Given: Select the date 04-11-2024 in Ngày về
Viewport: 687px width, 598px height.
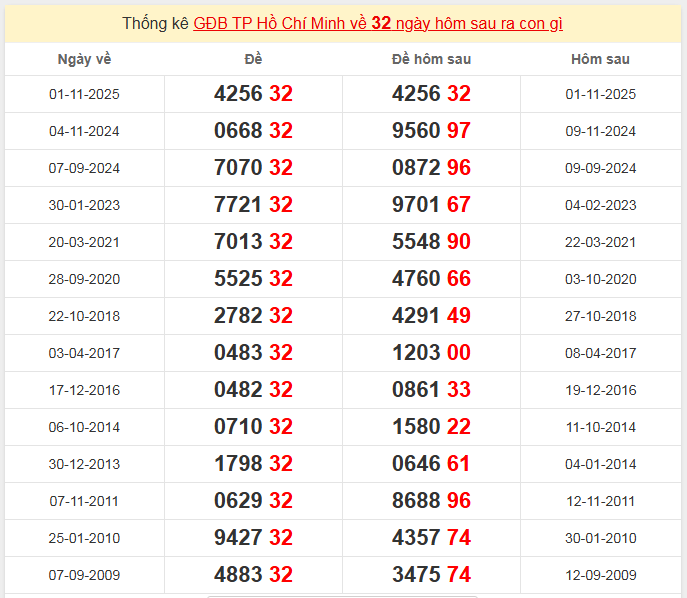Looking at the screenshot, I should tap(84, 131).
